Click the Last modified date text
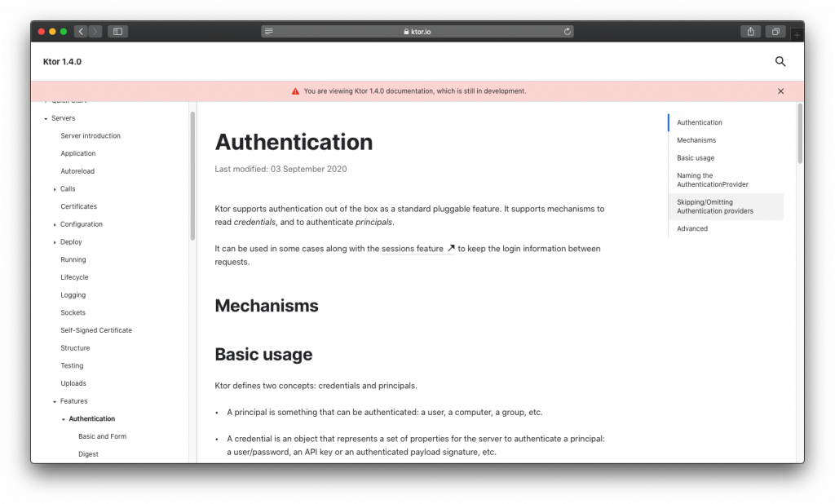This screenshot has height=504, width=835. click(x=281, y=169)
